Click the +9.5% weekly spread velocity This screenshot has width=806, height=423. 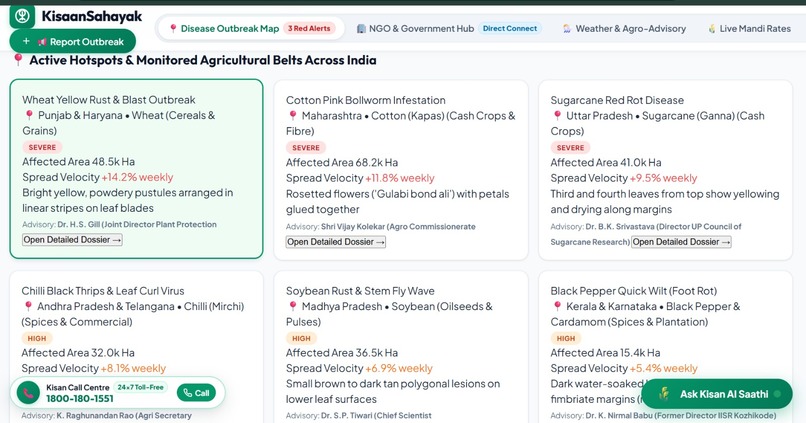[663, 178]
